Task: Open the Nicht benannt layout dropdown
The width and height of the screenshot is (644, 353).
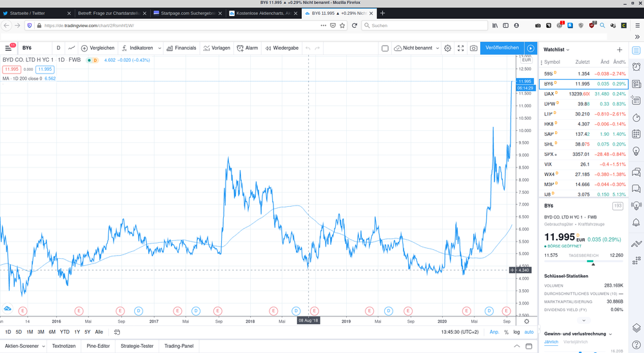Action: (x=438, y=48)
